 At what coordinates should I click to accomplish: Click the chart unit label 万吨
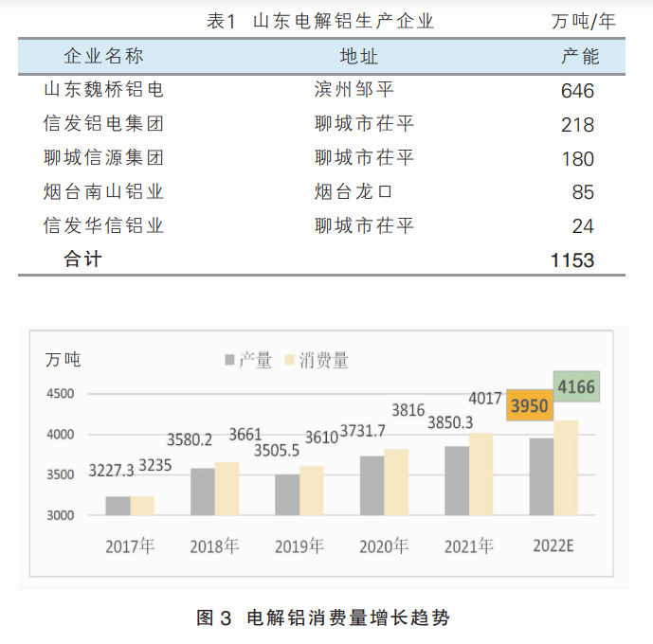click(63, 360)
